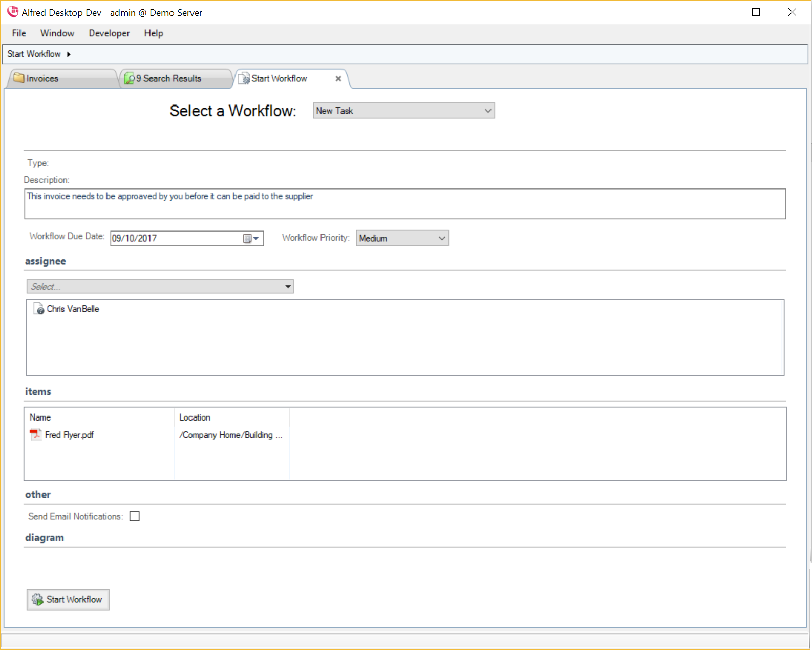Close the Start Workflow tab
This screenshot has width=812, height=650.
pyautogui.click(x=338, y=79)
